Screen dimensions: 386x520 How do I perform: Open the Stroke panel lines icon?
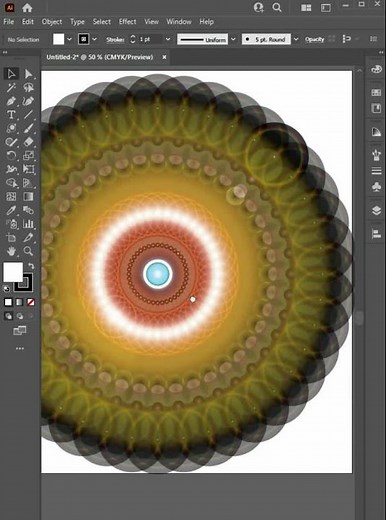pos(376,171)
